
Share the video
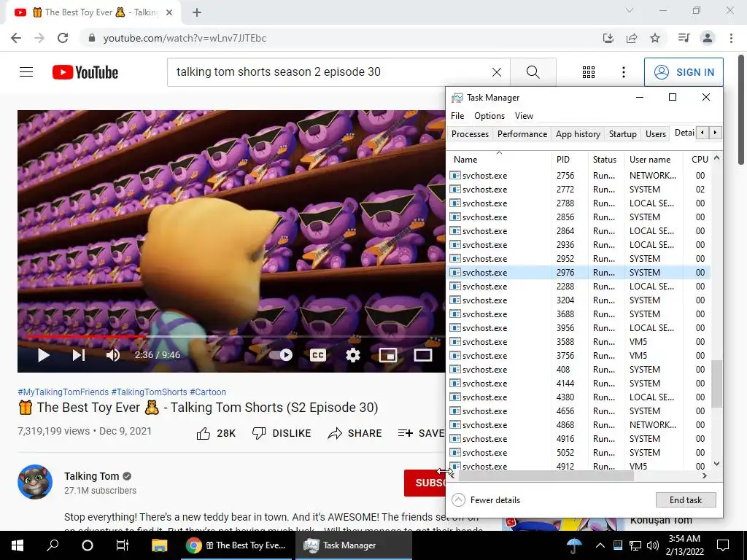pyautogui.click(x=355, y=433)
